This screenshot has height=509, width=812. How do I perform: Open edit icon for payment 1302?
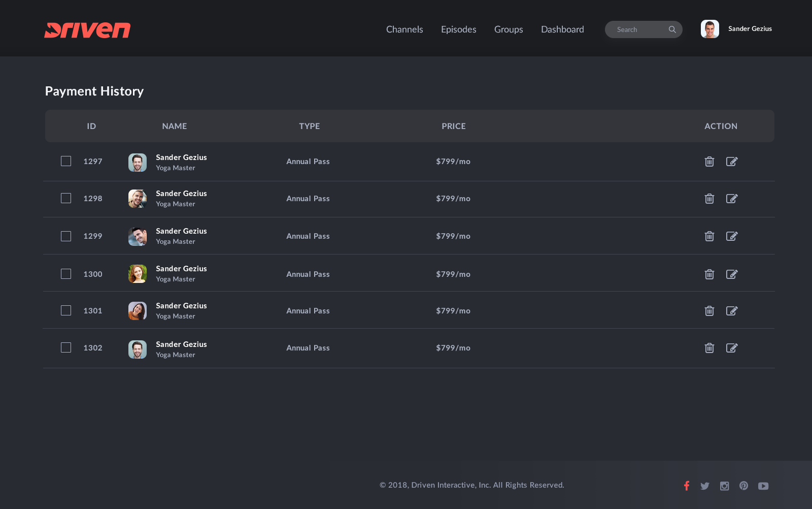[731, 348]
